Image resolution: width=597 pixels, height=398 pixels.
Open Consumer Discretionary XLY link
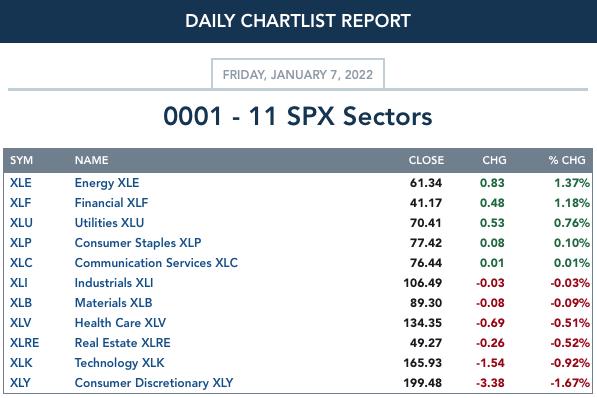(x=154, y=383)
